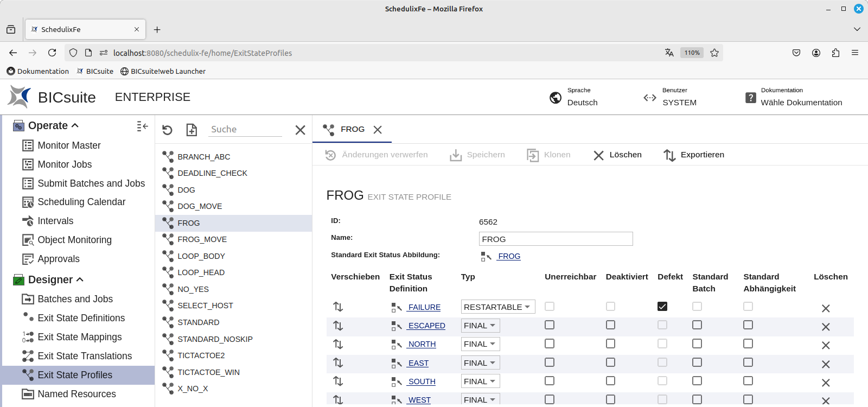
Task: Click move arrows for FAILURE row
Action: pyautogui.click(x=338, y=307)
